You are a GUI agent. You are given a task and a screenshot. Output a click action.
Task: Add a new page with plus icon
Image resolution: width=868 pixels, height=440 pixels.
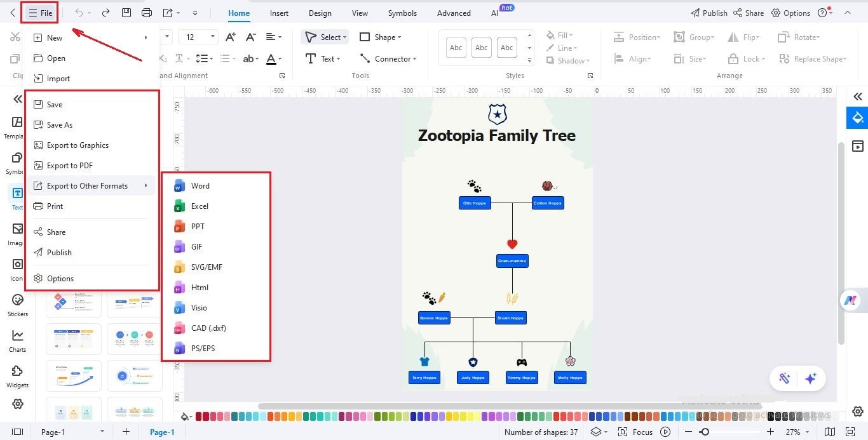point(126,432)
